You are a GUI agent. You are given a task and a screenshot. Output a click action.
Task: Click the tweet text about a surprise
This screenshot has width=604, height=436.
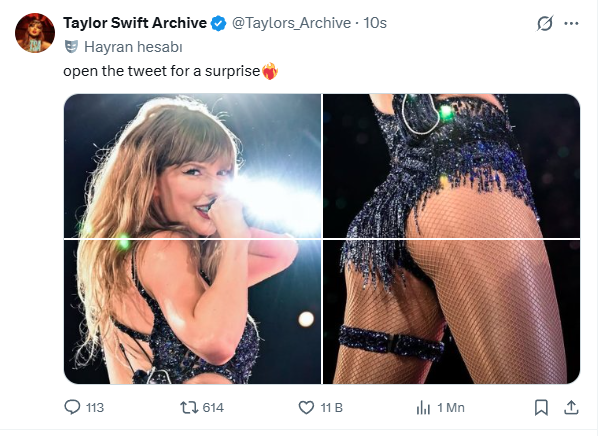coord(160,70)
